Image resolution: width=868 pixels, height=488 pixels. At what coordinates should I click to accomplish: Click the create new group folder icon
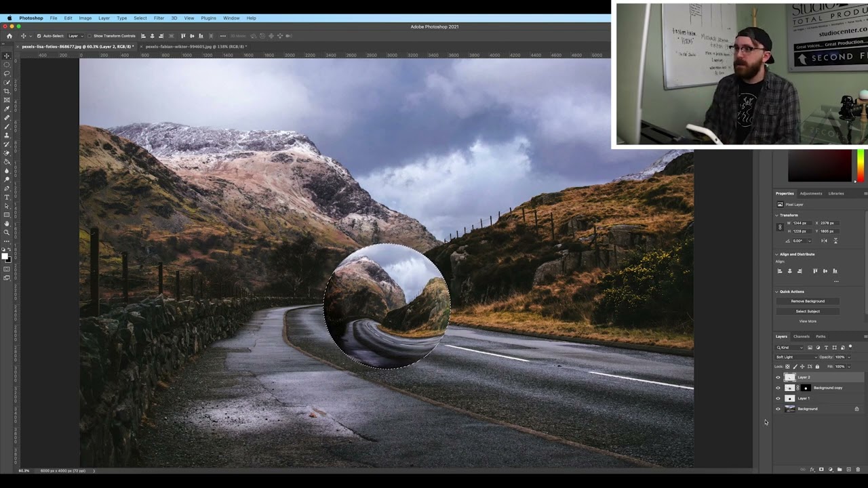pyautogui.click(x=840, y=469)
